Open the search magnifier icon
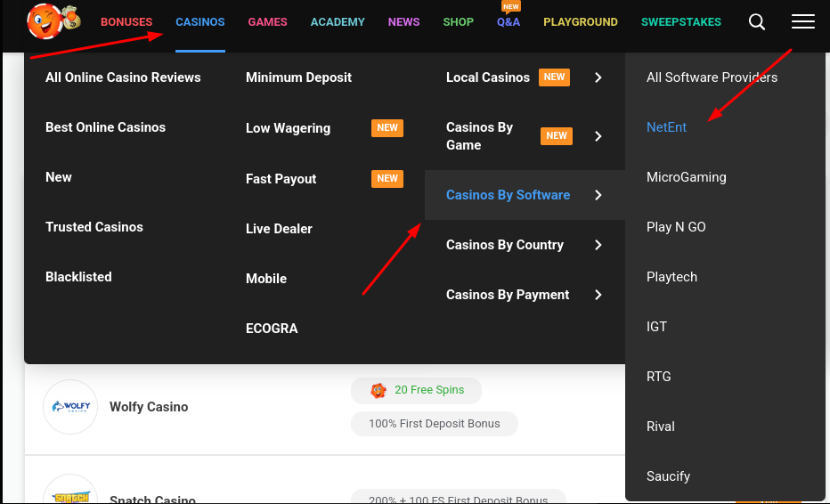 click(757, 22)
